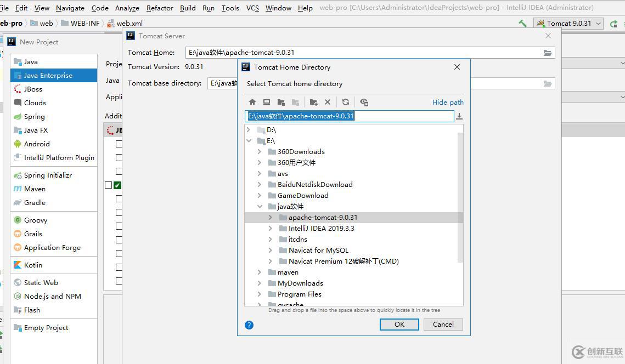
Task: Click the Show hidden files eye icon
Action: pyautogui.click(x=364, y=102)
